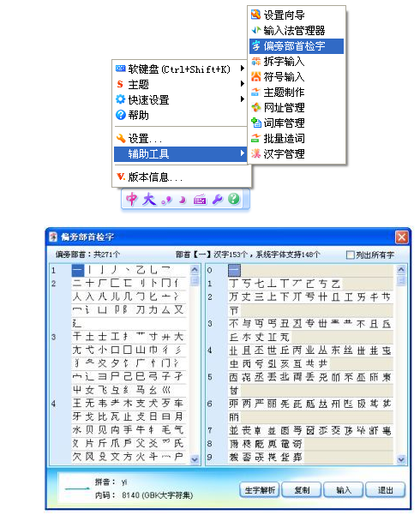
Task: Expand the 软键盘 submenu arrow
Action: (243, 69)
